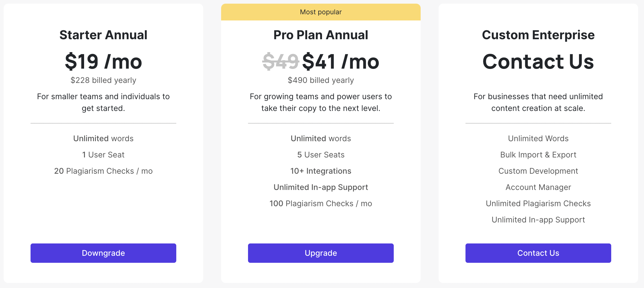
Task: Click the 10+ Integrations feature line
Action: tap(321, 171)
